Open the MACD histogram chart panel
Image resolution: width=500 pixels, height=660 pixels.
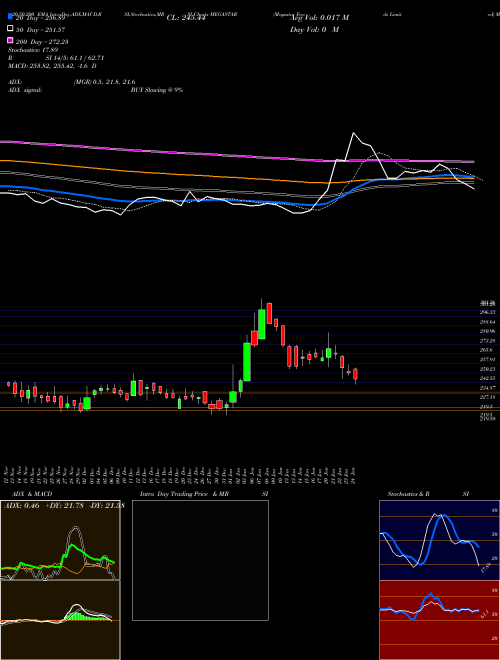coord(60,620)
